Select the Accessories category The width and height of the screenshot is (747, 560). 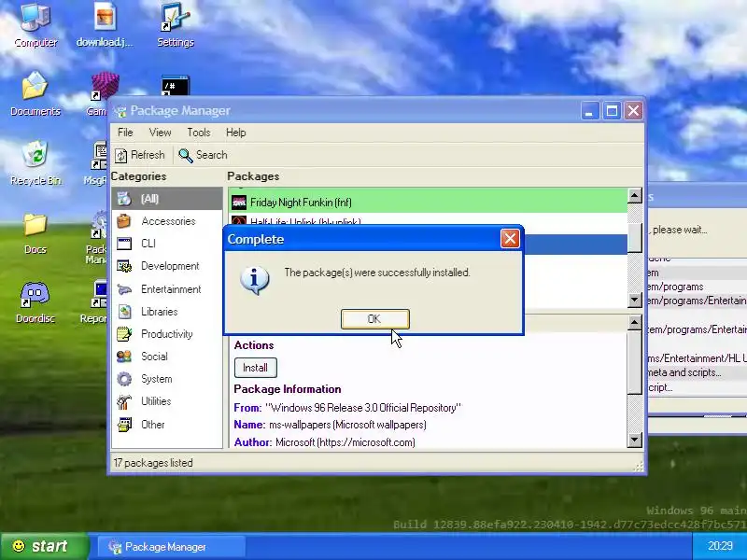(167, 221)
